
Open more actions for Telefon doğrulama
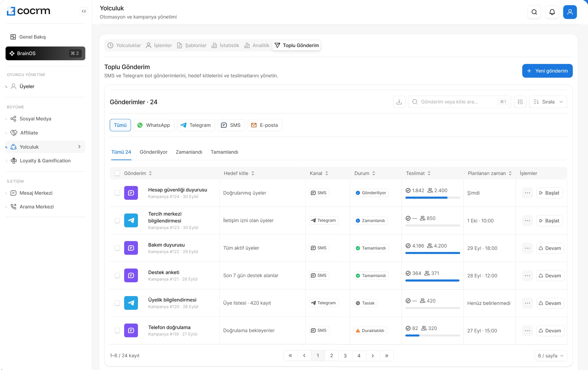tap(527, 331)
